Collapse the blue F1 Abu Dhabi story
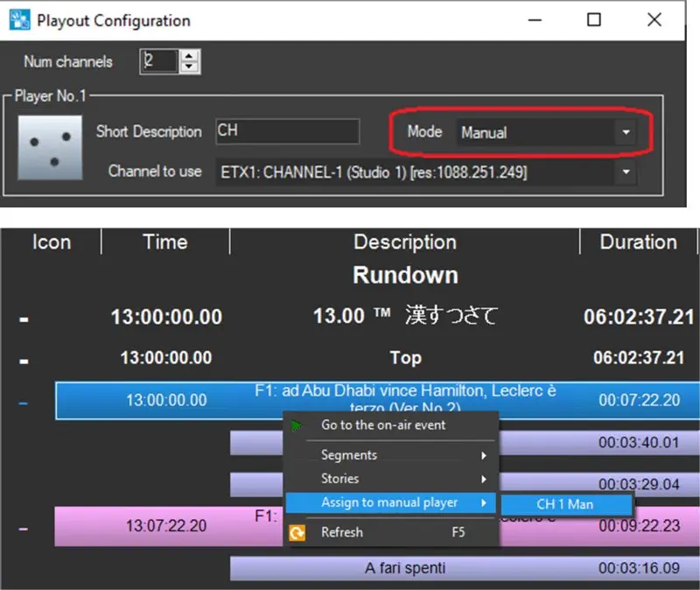Image resolution: width=700 pixels, height=590 pixels. pyautogui.click(x=24, y=401)
